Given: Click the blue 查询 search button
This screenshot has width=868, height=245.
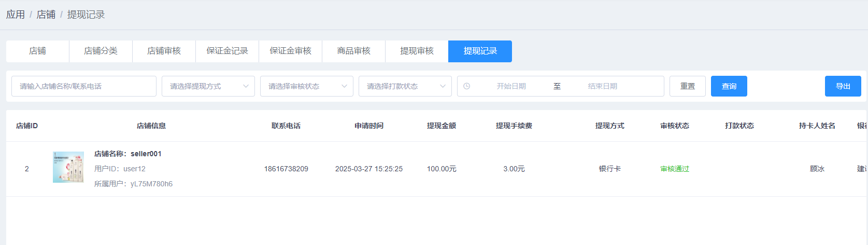Looking at the screenshot, I should pyautogui.click(x=729, y=86).
